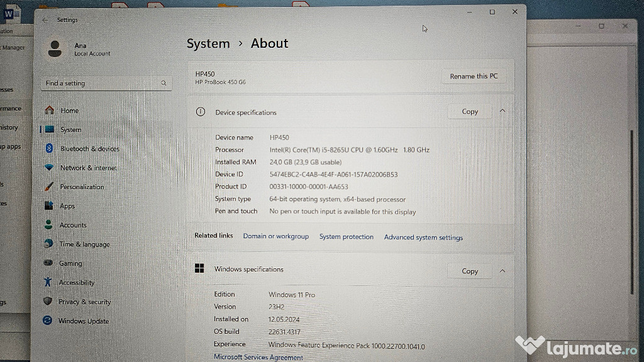Click the processor text Intel Core i5-8265U
The width and height of the screenshot is (644, 362).
(349, 150)
